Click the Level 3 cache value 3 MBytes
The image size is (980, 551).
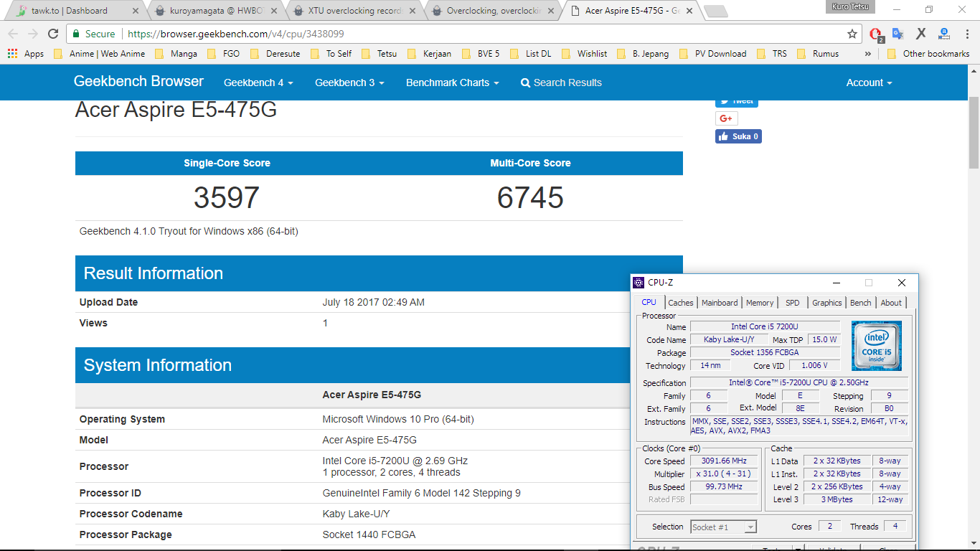(837, 499)
